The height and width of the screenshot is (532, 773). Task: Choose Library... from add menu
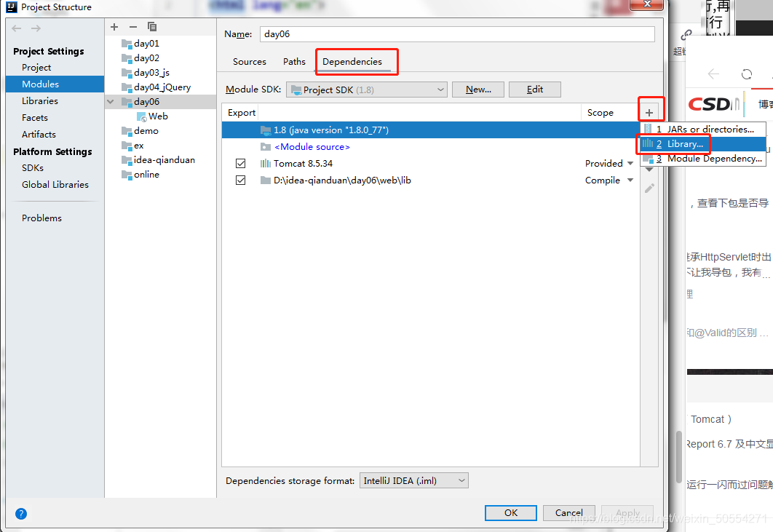click(703, 144)
